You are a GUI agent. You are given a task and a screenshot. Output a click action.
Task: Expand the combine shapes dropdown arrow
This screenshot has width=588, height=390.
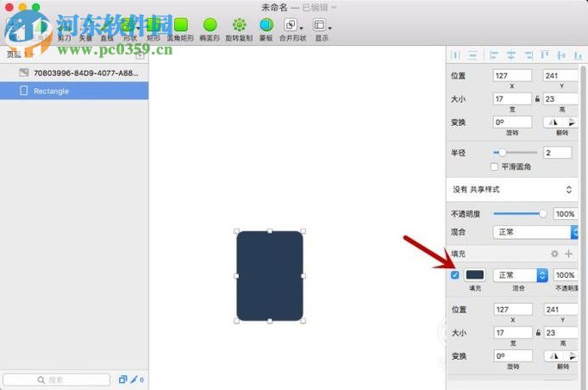click(x=302, y=28)
